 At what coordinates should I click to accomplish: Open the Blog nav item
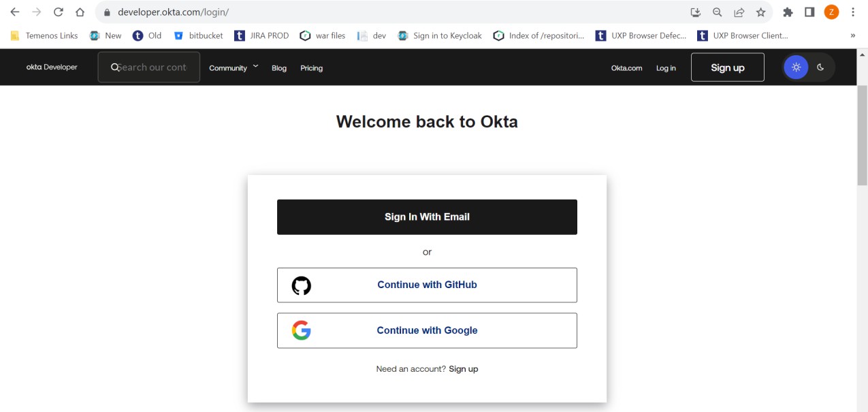(x=279, y=68)
